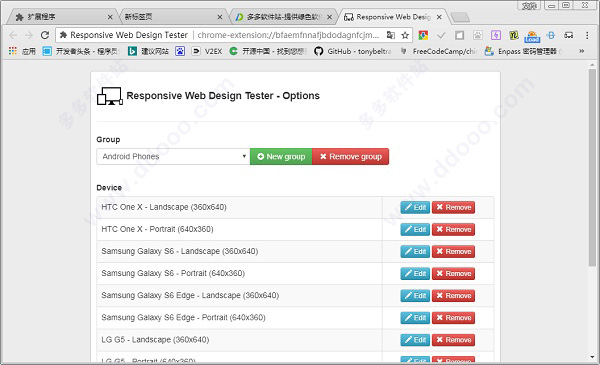Open a new tab with the new-tab button
600x365 pixels.
[x=460, y=17]
